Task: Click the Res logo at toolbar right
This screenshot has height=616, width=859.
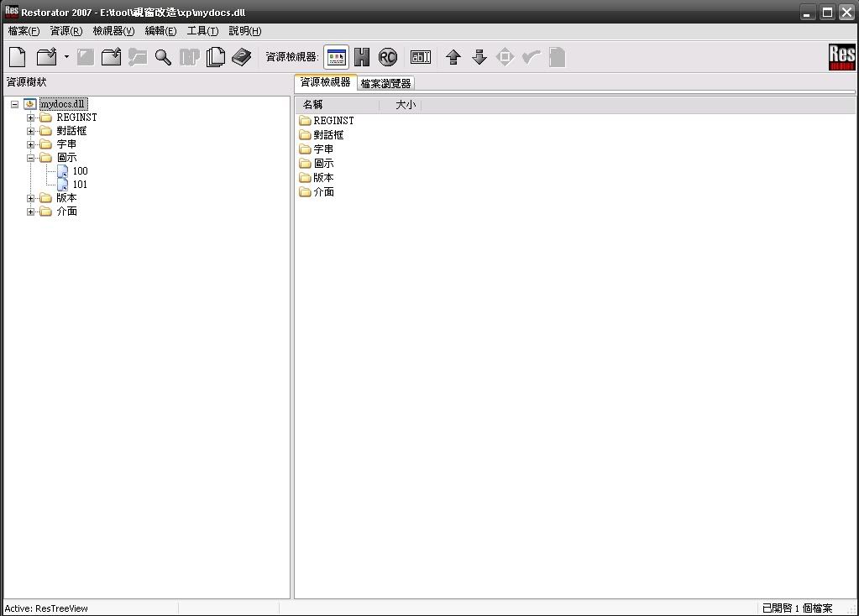Action: pyautogui.click(x=841, y=57)
